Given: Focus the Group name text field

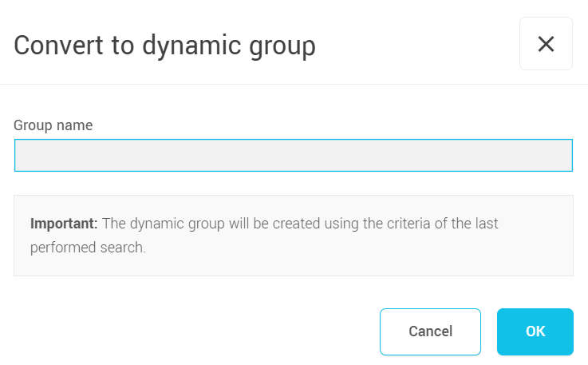Looking at the screenshot, I should coord(293,156).
